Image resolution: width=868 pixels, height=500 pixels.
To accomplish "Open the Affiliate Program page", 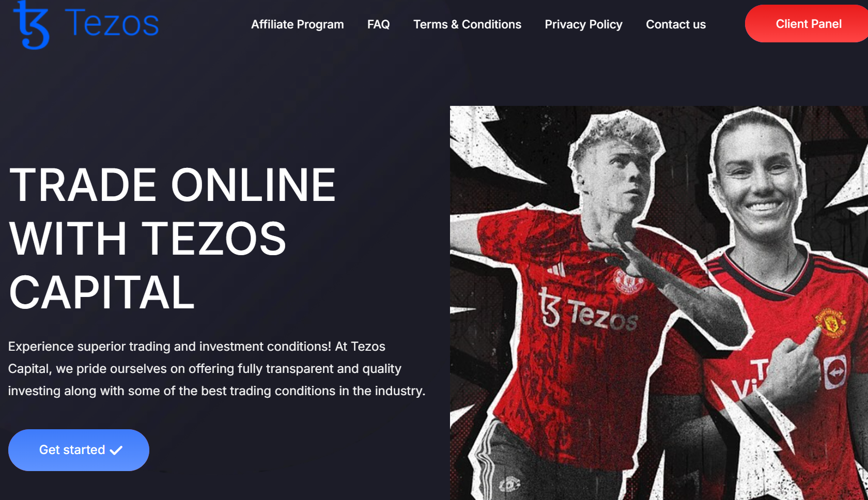I will (298, 24).
